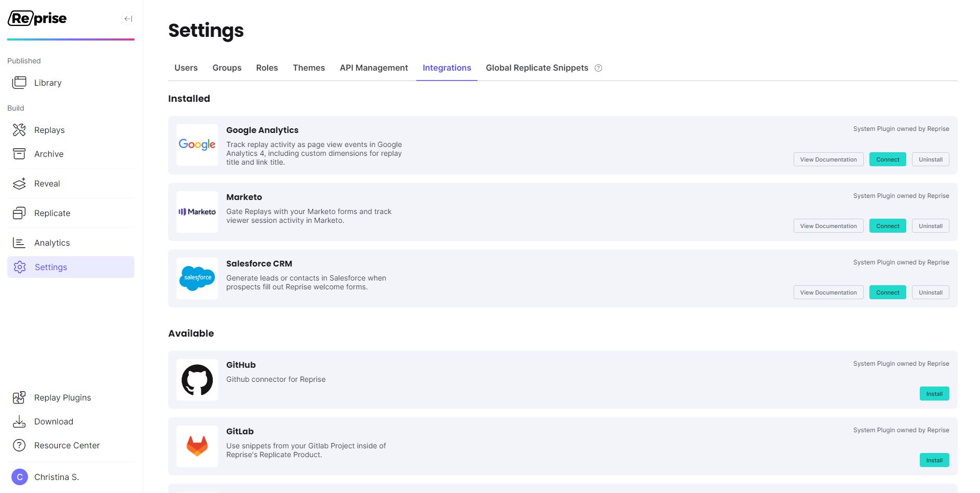Open the Analytics chart icon
The height and width of the screenshot is (493, 980).
(x=19, y=243)
